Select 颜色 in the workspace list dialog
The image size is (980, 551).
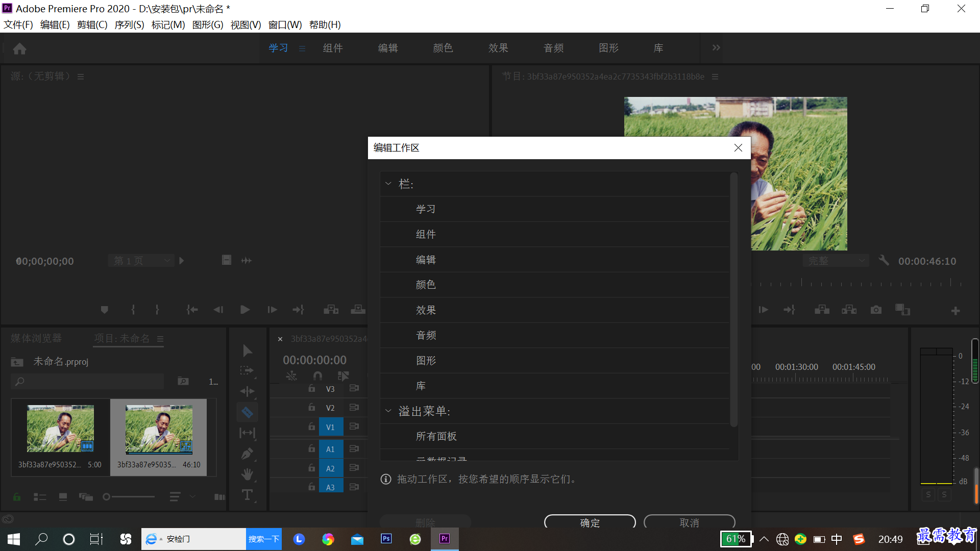point(555,285)
